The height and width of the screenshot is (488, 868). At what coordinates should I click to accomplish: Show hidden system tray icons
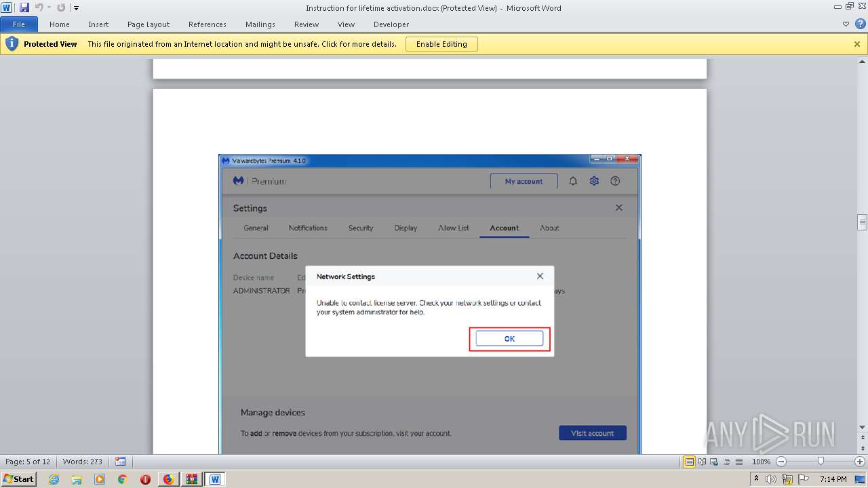pos(757,479)
